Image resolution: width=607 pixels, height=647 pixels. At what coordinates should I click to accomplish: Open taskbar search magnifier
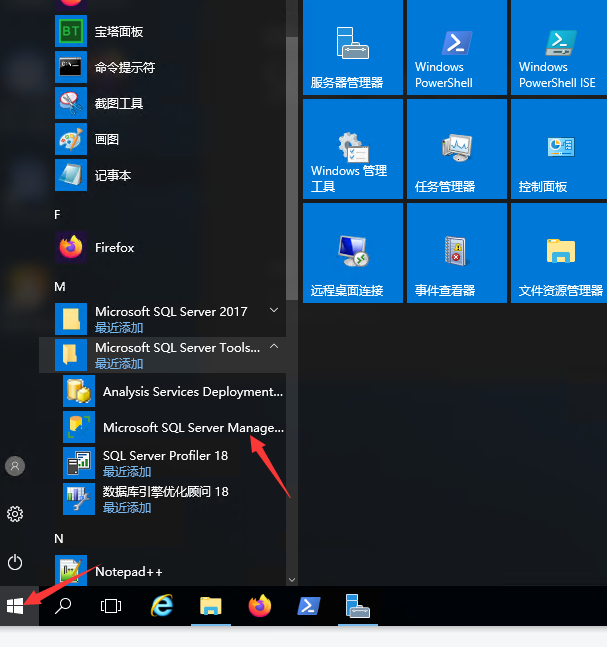63,606
